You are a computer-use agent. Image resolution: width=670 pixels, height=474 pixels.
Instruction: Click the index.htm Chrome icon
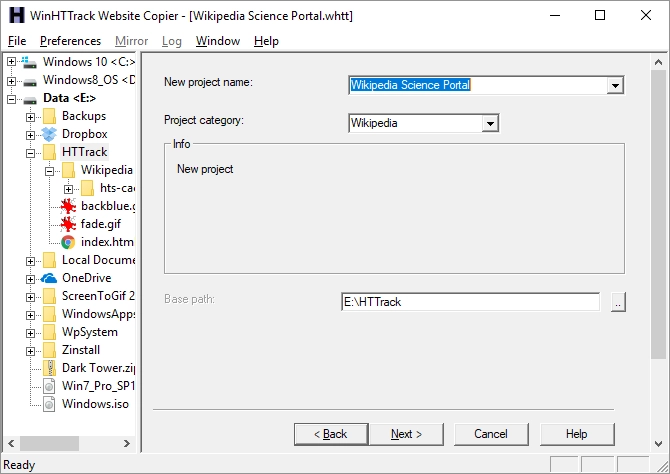[x=68, y=242]
